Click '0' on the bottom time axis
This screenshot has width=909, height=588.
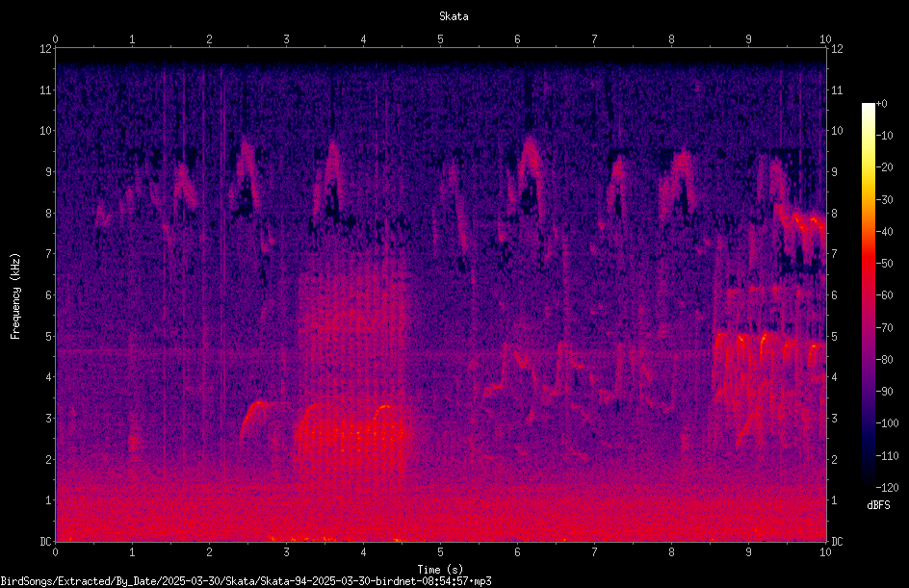(56, 552)
